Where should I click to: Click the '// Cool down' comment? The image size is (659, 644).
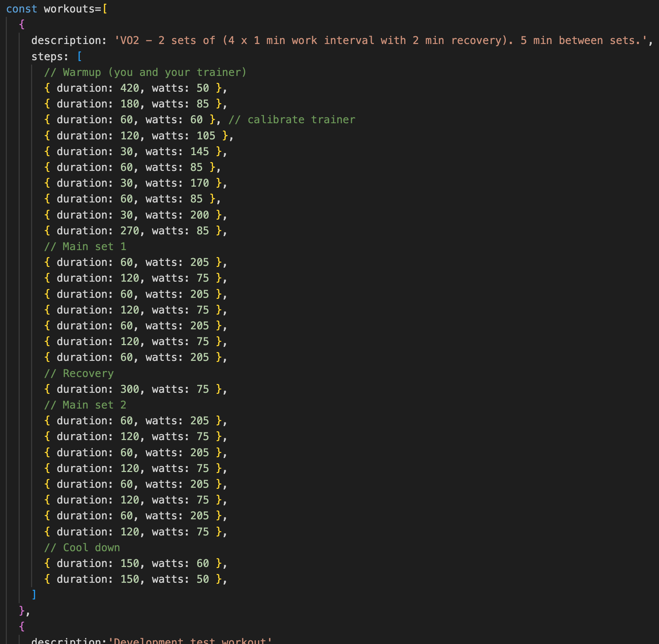pyautogui.click(x=82, y=548)
